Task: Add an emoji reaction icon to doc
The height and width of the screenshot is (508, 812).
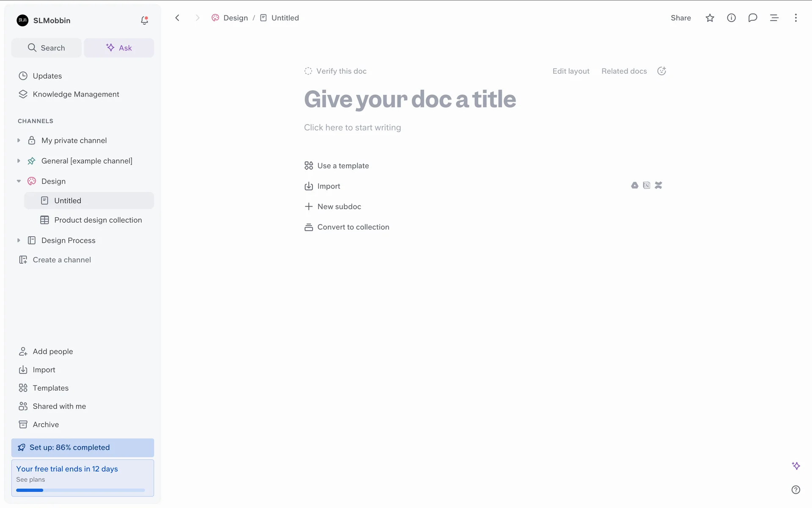Action: click(661, 71)
